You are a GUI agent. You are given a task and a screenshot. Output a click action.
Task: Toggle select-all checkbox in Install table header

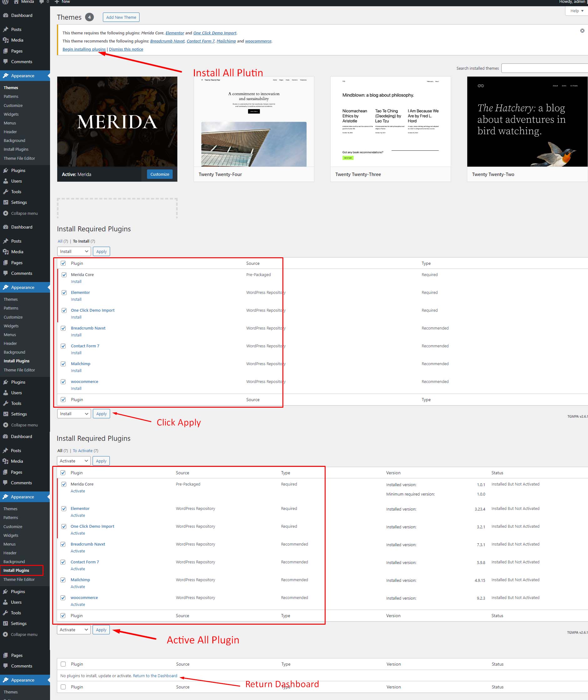(x=63, y=263)
